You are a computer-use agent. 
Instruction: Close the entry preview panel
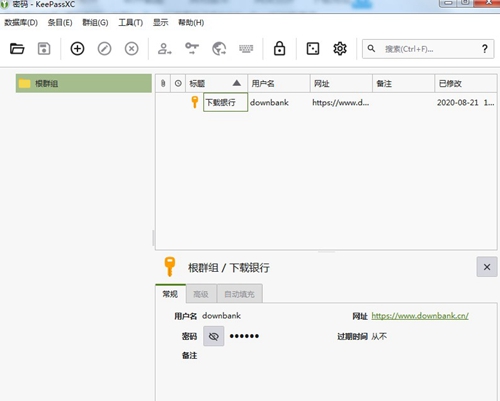[x=487, y=267]
